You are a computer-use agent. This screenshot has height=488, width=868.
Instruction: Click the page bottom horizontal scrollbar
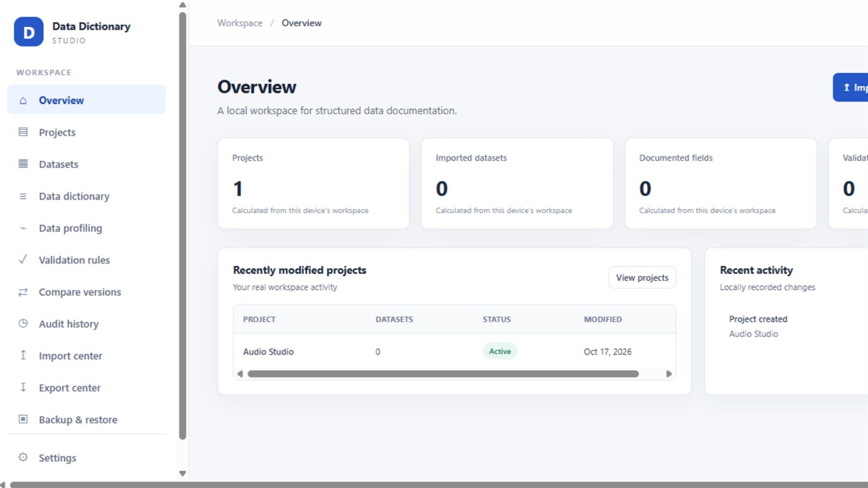pos(439,485)
